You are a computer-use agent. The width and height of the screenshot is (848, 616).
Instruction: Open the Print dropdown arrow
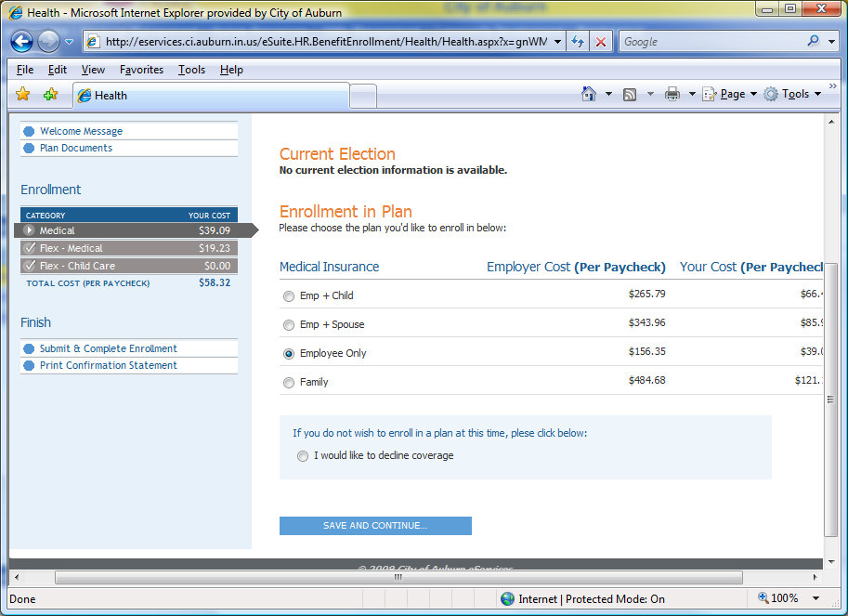pos(692,94)
